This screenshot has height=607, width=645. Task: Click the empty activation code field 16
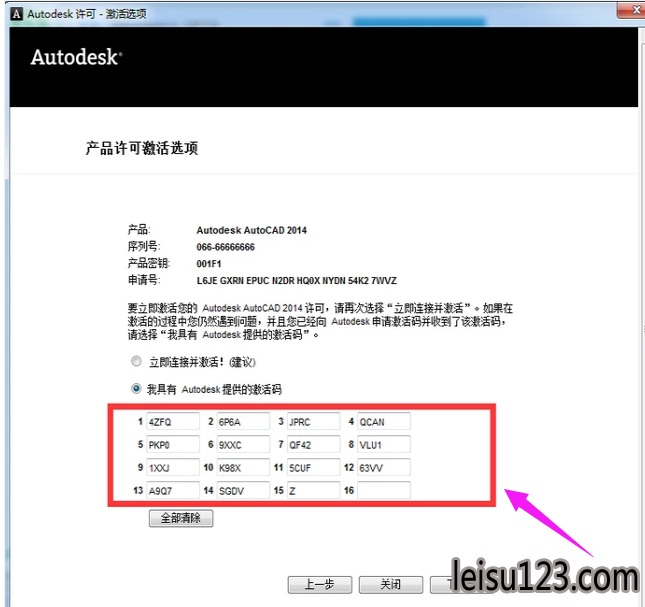[x=384, y=490]
